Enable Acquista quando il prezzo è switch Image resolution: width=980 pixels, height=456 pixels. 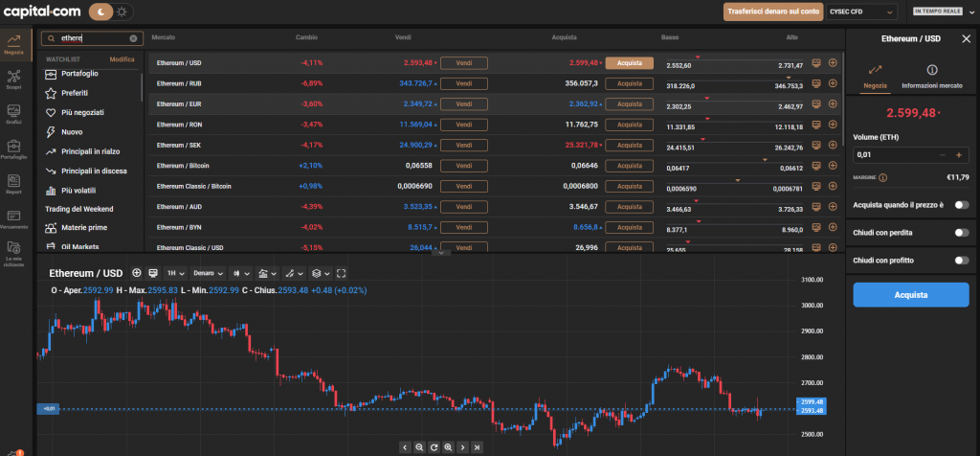tap(961, 205)
